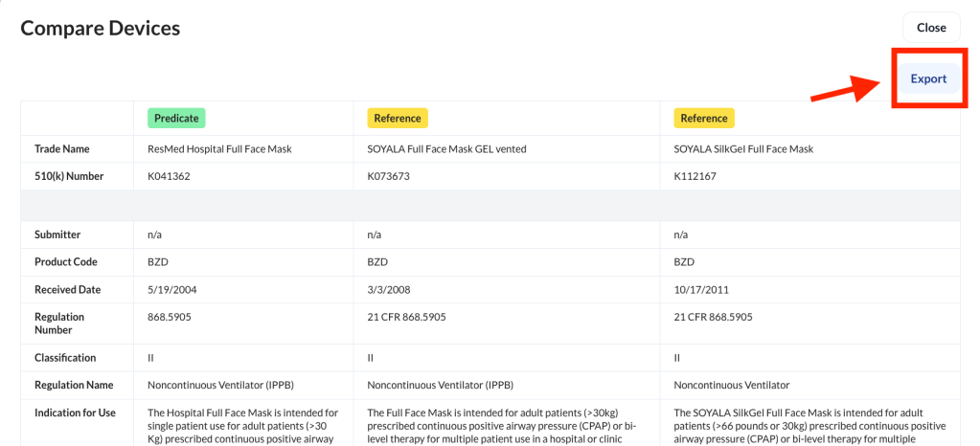Click the green Predicate badge
This screenshot has height=446, width=980.
tap(176, 118)
